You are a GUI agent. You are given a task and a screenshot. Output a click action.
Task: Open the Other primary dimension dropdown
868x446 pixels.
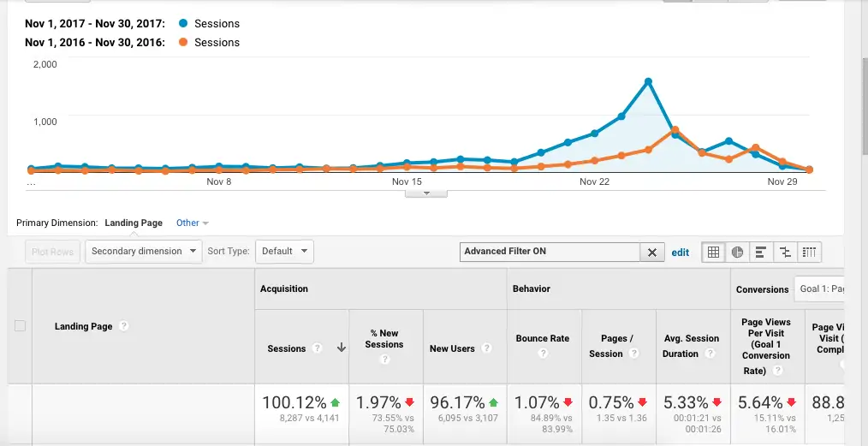pyautogui.click(x=192, y=223)
